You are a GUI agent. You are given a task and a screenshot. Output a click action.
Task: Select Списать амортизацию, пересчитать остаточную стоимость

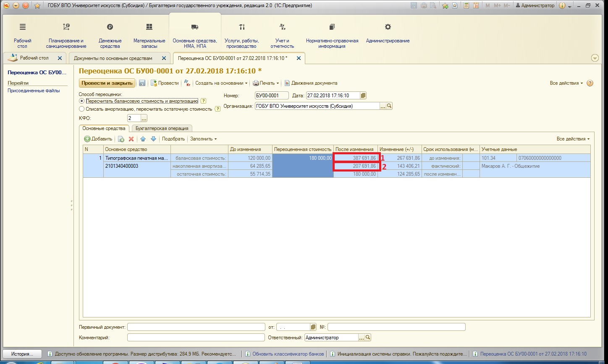click(x=82, y=109)
